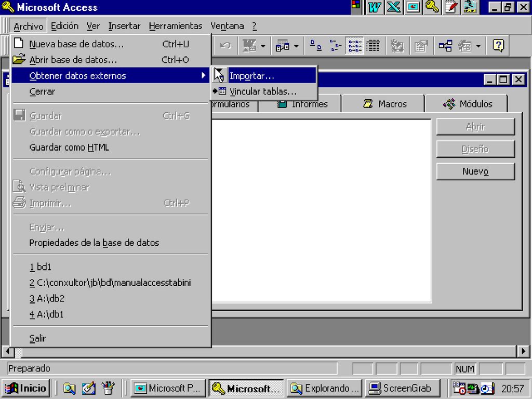The image size is (532, 399).
Task: Switch to Microsoft P... taskbar button
Action: 168,388
